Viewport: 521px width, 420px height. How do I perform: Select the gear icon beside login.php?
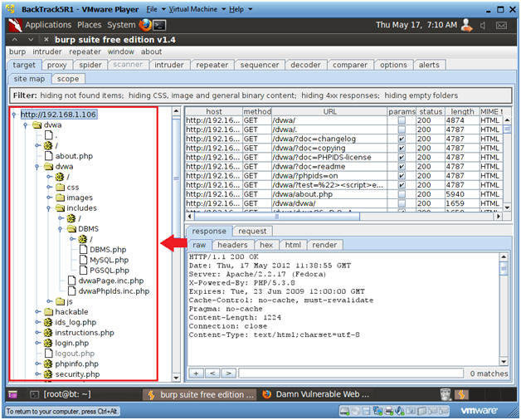pyautogui.click(x=48, y=343)
